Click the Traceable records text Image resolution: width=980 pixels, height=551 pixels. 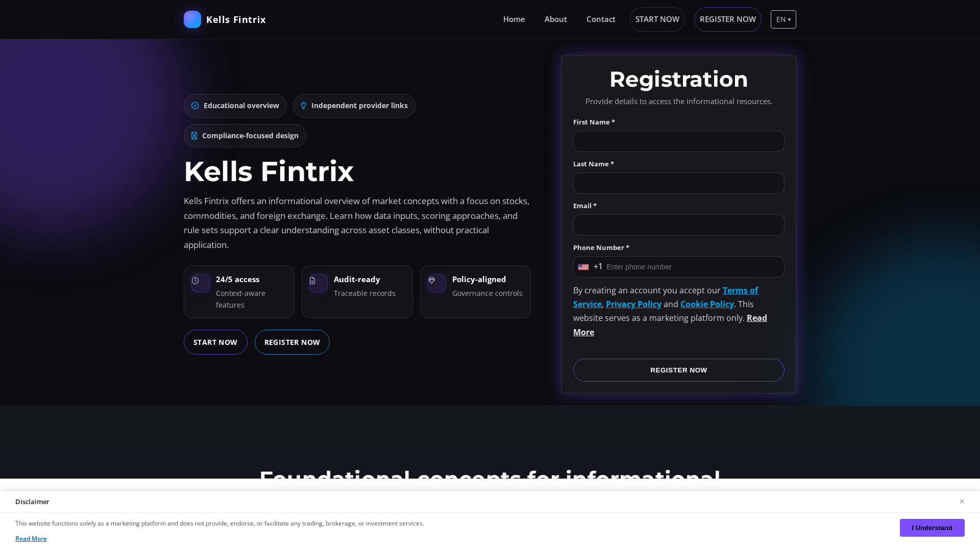[x=364, y=293]
